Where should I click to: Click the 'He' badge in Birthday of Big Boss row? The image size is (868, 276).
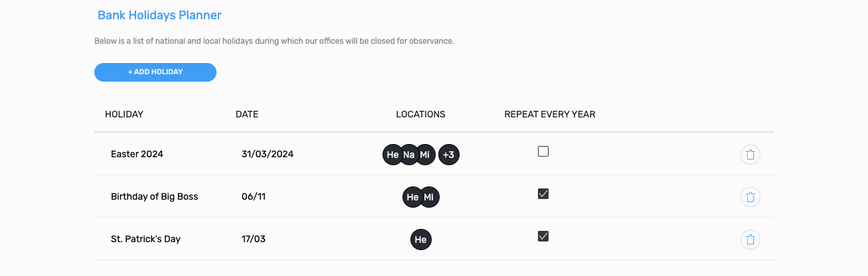tap(412, 197)
